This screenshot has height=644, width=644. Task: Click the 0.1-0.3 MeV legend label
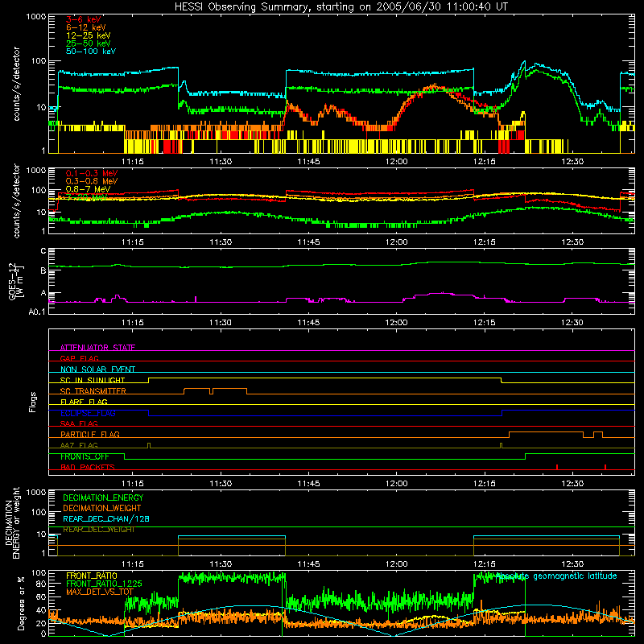click(92, 173)
